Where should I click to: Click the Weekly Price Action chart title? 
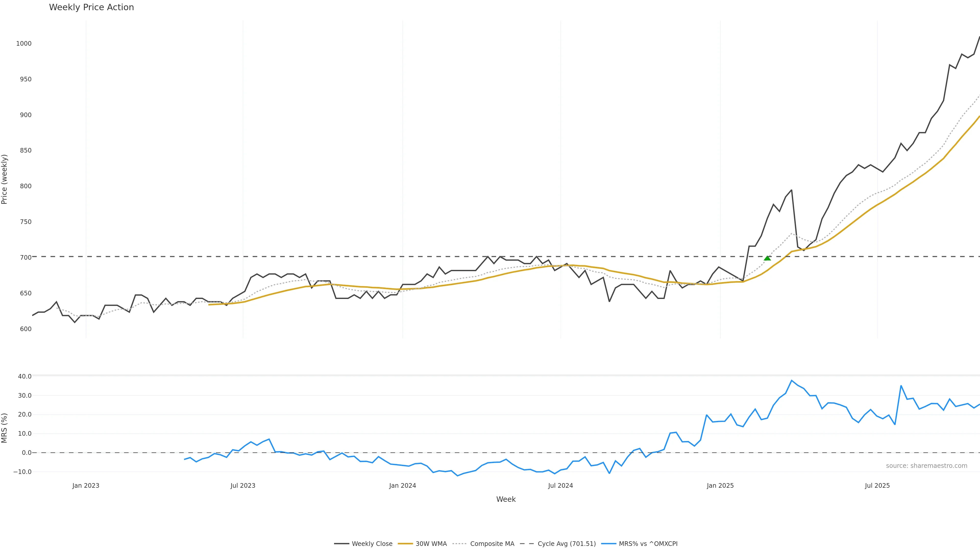point(91,7)
